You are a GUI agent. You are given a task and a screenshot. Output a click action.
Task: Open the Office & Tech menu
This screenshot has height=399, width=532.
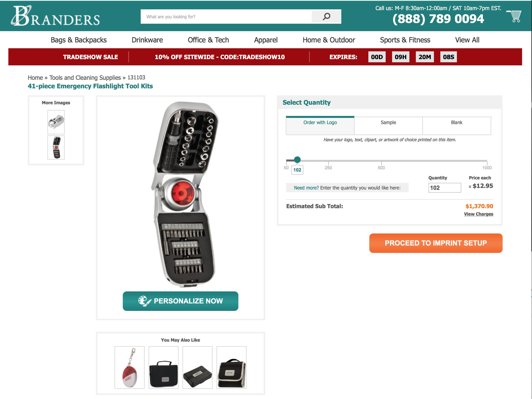coord(208,40)
